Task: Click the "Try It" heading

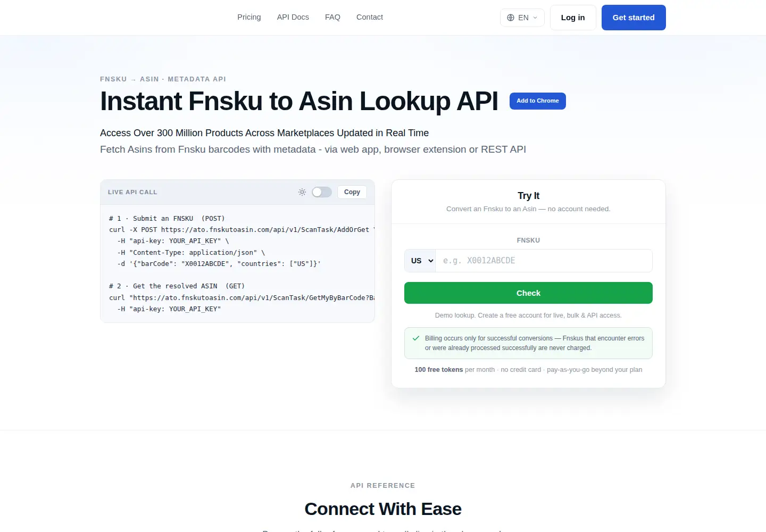Action: coord(528,196)
